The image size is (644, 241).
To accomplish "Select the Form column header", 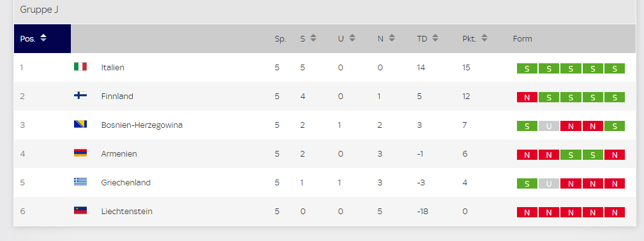I will pos(523,38).
